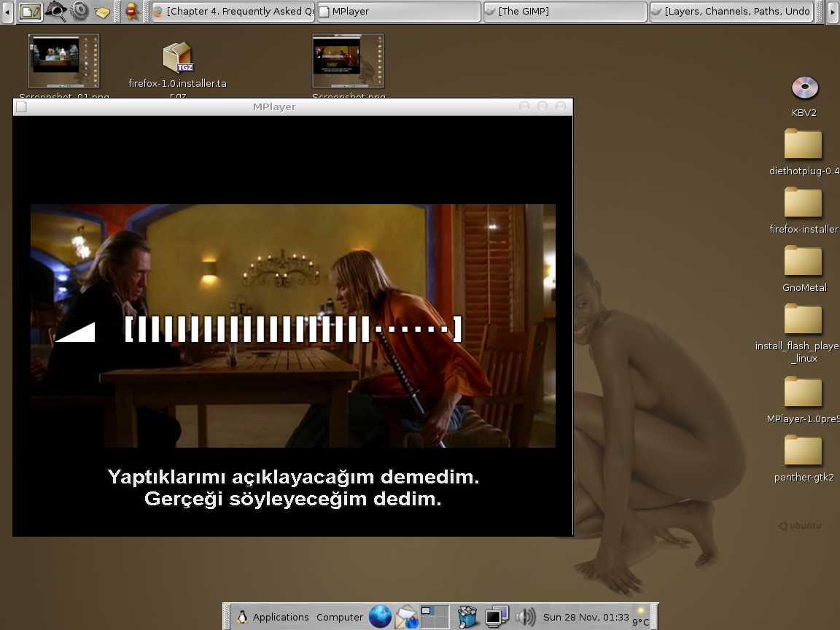
Task: Switch to The GIMP window in taskbar
Action: point(564,12)
